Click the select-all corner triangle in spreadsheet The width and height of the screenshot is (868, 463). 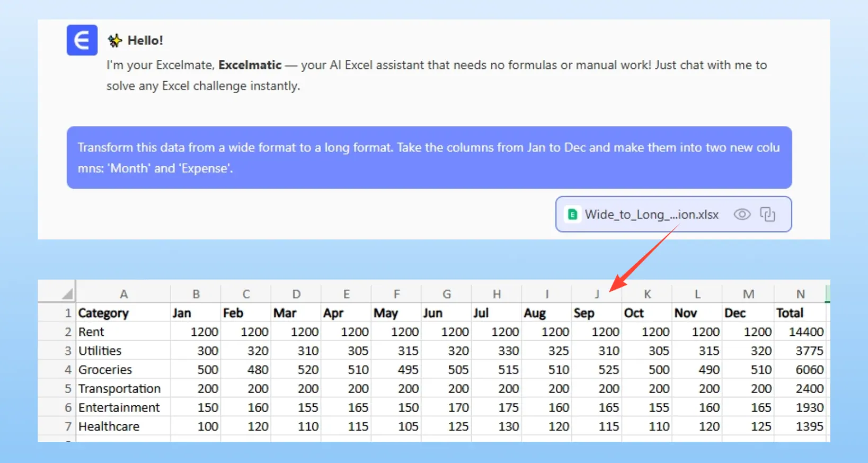click(67, 294)
